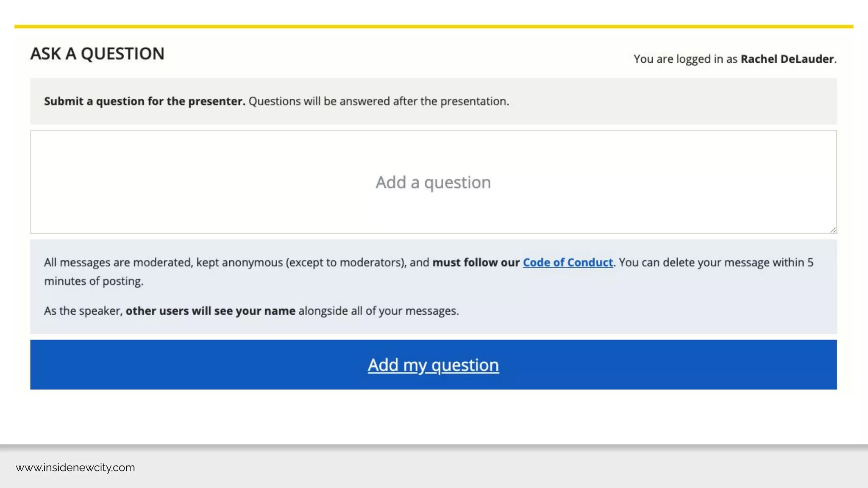
Task: Click the Rachel DeLauder username text
Action: coord(787,59)
